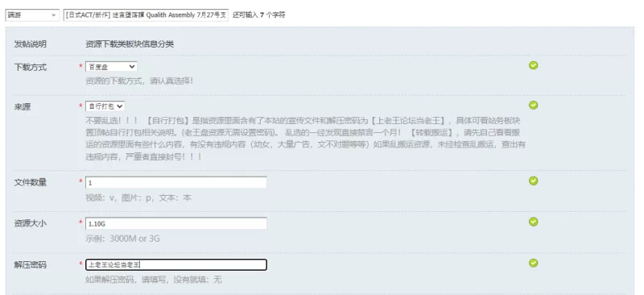This screenshot has height=295, width=644.
Task: Click the green checkmark in 解压密码 row
Action: coord(533,263)
